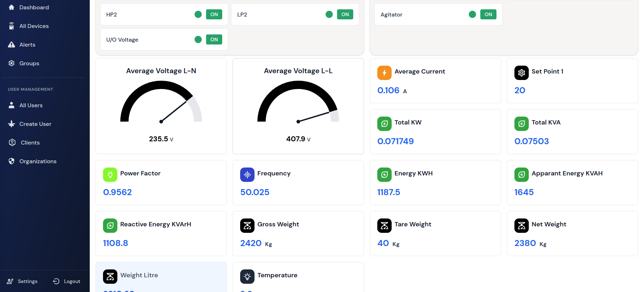The image size is (644, 292).
Task: Click the Organizations shield icon
Action: (x=11, y=161)
